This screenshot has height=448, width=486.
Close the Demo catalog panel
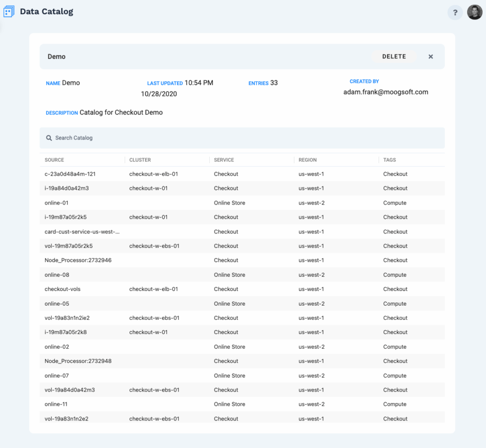430,56
